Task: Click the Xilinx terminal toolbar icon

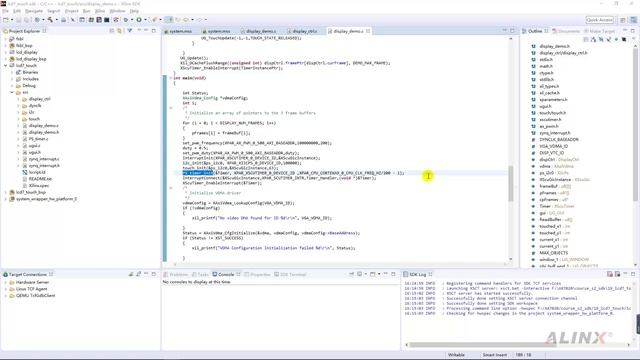Action: (107, 20)
